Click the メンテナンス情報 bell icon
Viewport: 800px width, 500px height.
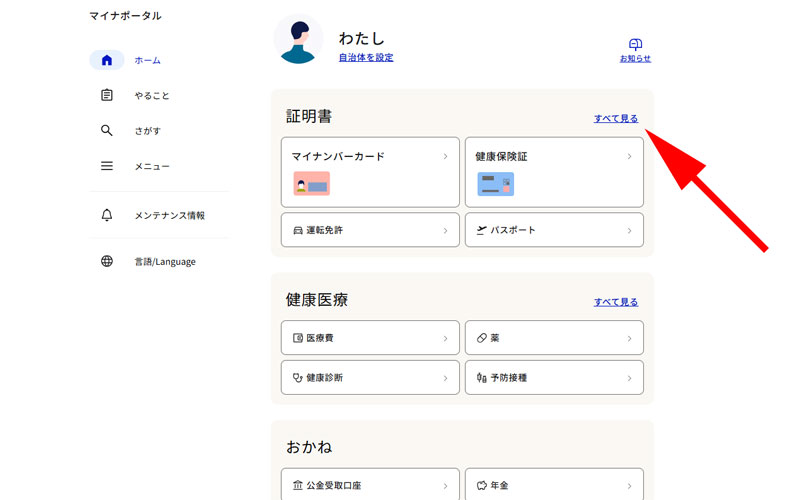point(107,215)
